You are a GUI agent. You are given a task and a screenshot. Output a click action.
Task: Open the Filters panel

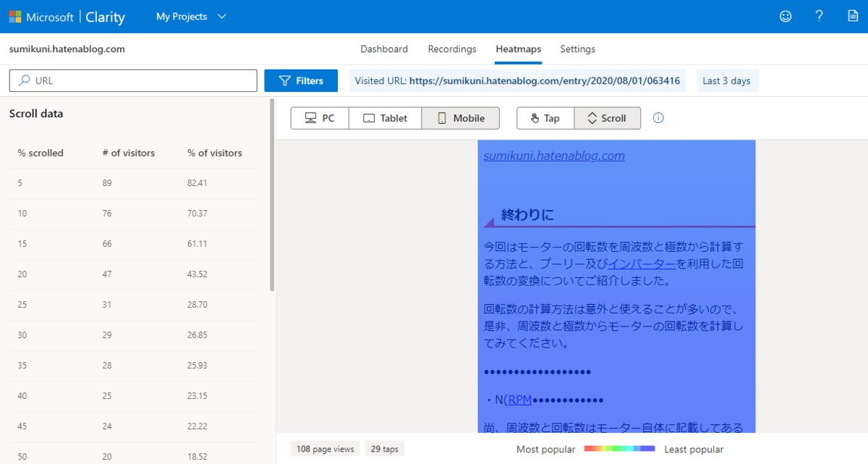coord(301,80)
